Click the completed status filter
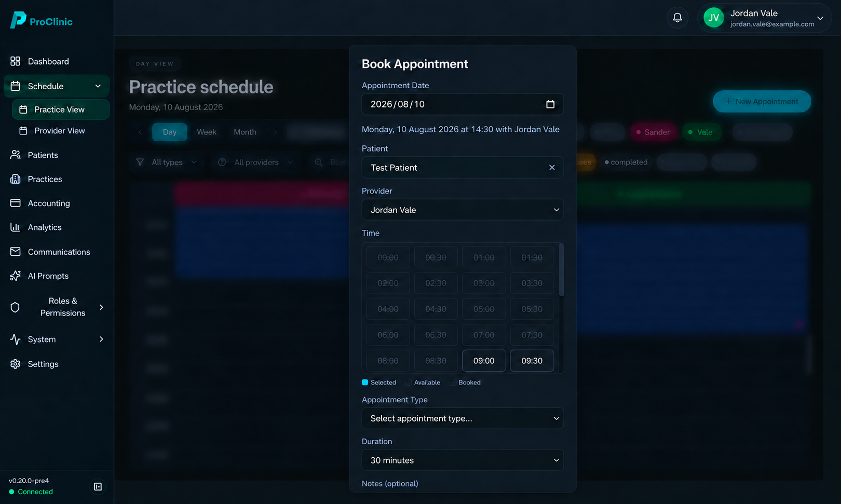Viewport: 841px width, 504px height. [x=626, y=162]
